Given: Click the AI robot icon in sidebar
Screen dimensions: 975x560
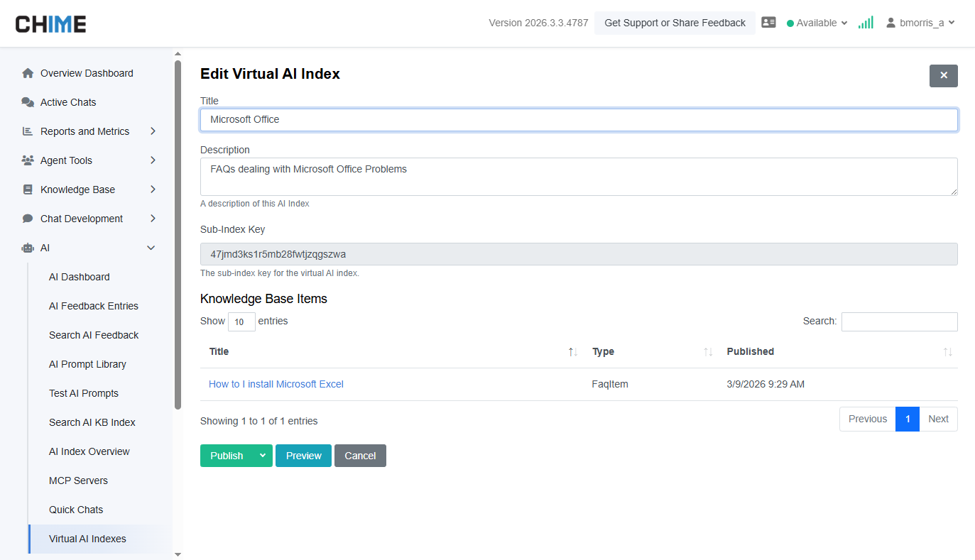Looking at the screenshot, I should click(x=28, y=248).
